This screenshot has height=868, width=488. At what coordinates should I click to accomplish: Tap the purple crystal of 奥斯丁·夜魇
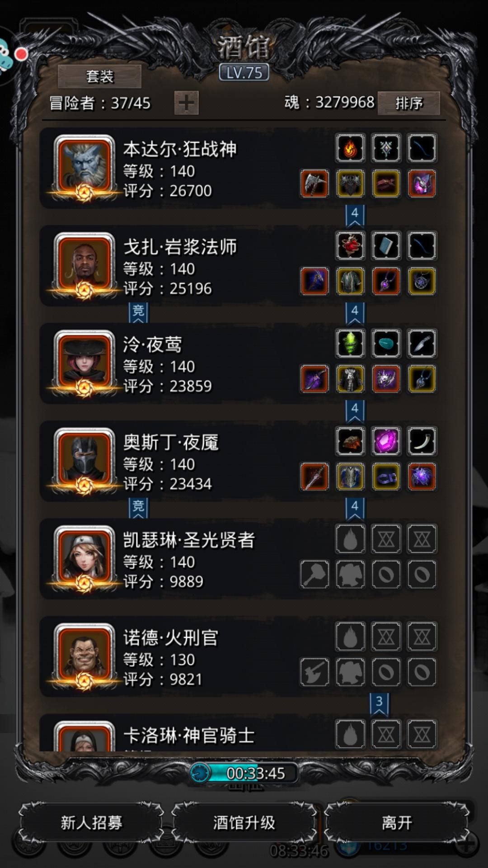[x=386, y=441]
